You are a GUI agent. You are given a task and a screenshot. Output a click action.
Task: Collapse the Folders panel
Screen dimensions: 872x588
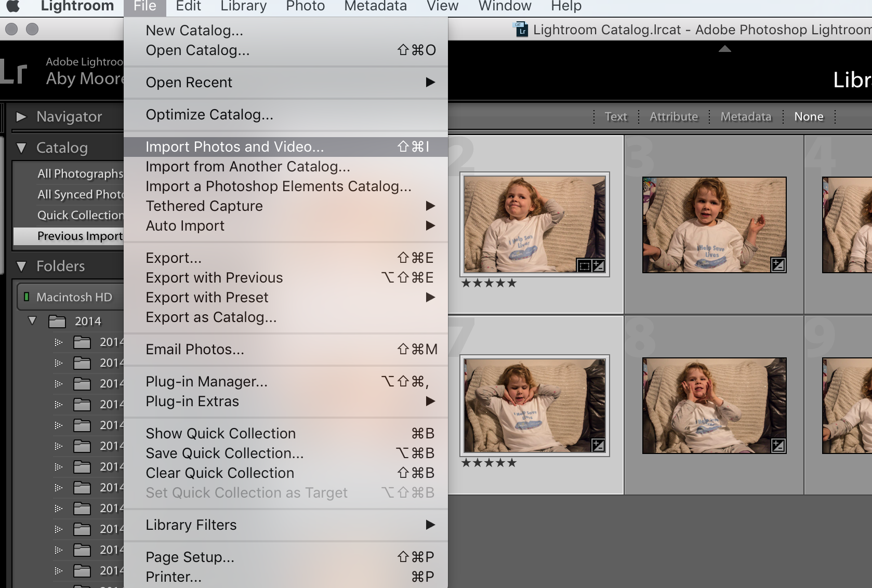click(21, 266)
